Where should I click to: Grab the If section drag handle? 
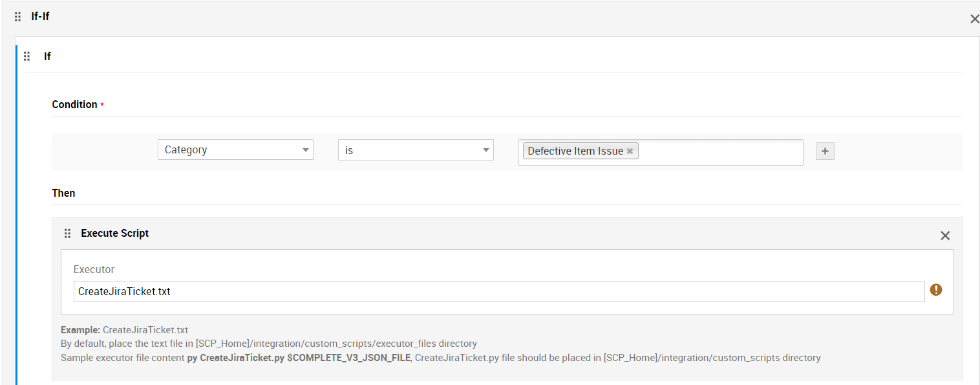(27, 56)
